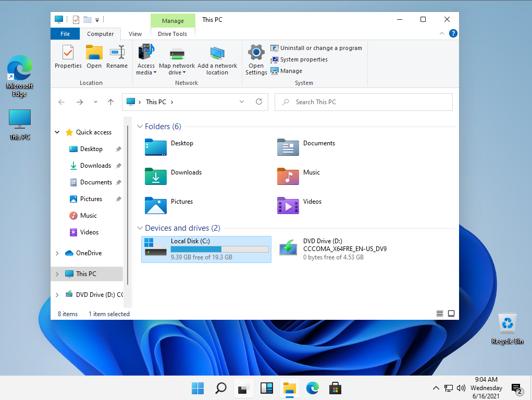Expand the This PC tree node
This screenshot has height=400, width=532.
(x=57, y=274)
